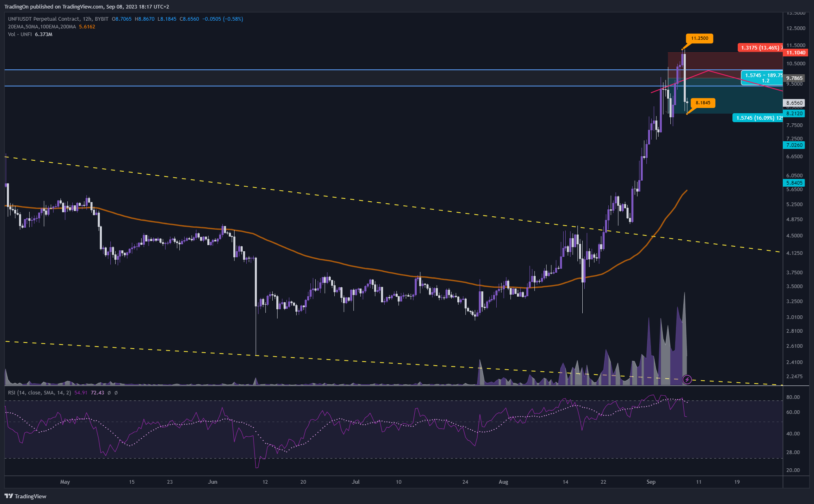814x504 pixels.
Task: Click the TradingOn published header text
Action: tap(87, 6)
